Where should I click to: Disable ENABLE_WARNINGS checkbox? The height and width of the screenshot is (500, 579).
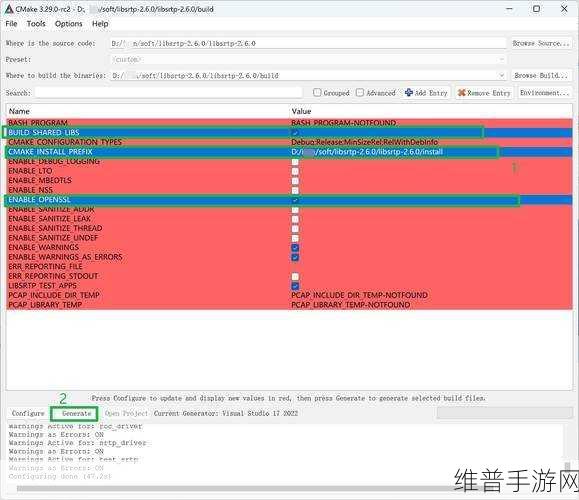pos(295,248)
